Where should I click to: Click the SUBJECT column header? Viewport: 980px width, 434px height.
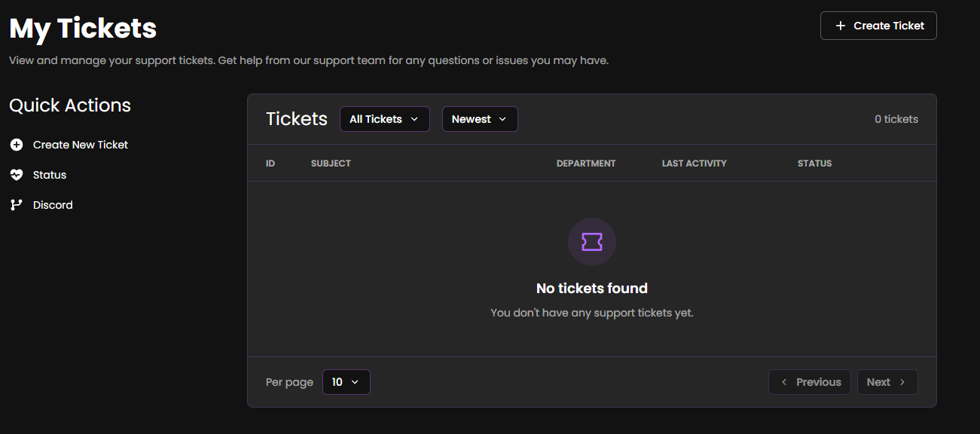(x=331, y=164)
